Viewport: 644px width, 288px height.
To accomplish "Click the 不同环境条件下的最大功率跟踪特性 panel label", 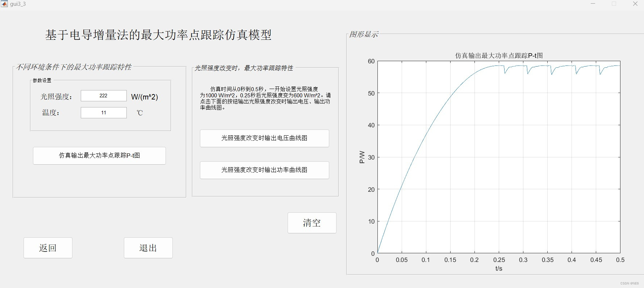I will tap(74, 67).
